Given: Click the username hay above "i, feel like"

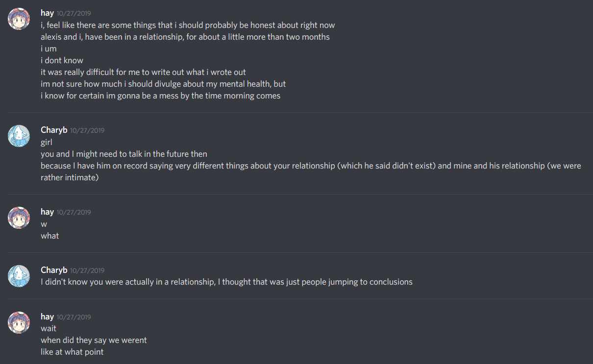Looking at the screenshot, I should (47, 13).
